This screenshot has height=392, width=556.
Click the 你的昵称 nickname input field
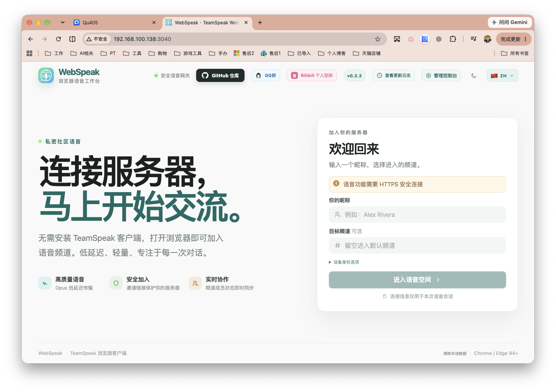tap(417, 215)
